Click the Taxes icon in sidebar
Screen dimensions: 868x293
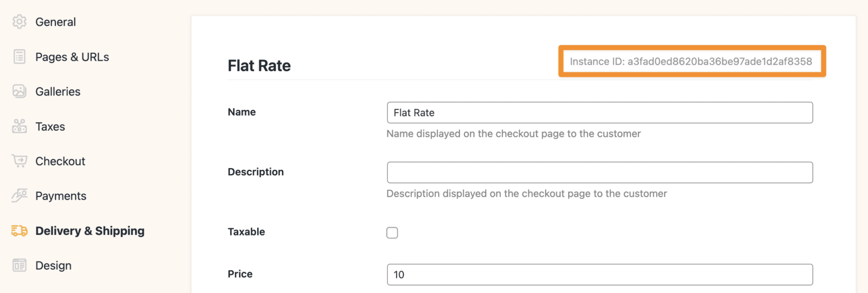pyautogui.click(x=20, y=126)
